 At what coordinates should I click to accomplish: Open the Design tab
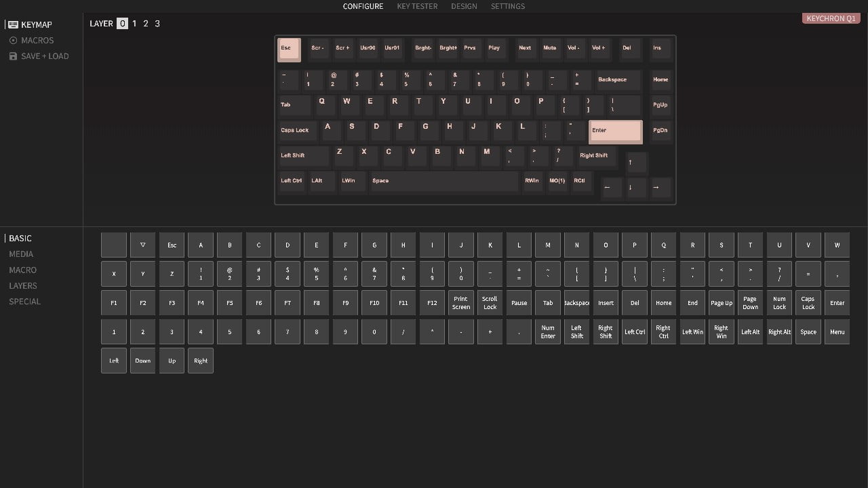click(x=464, y=6)
